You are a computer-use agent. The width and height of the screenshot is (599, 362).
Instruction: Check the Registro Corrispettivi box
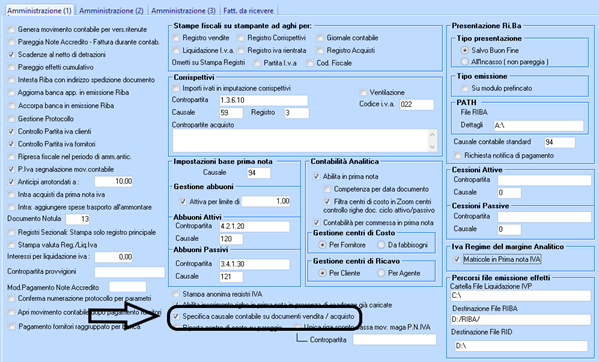tap(241, 38)
